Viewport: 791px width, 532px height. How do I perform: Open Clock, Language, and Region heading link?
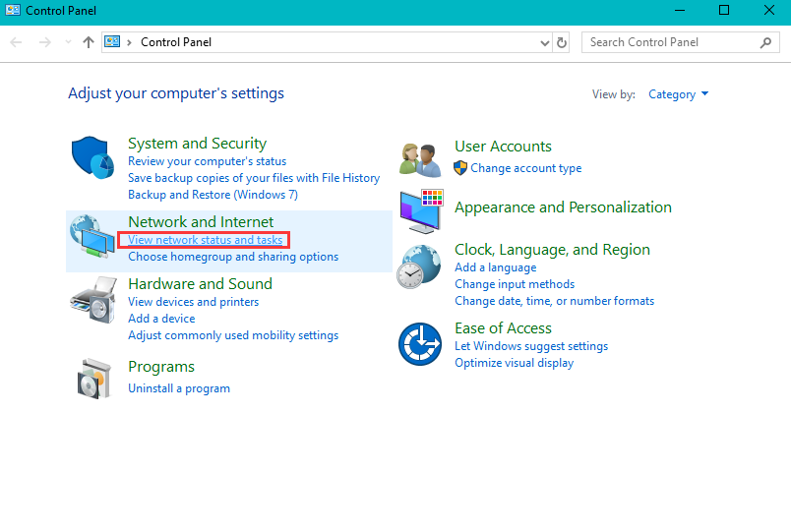[552, 250]
